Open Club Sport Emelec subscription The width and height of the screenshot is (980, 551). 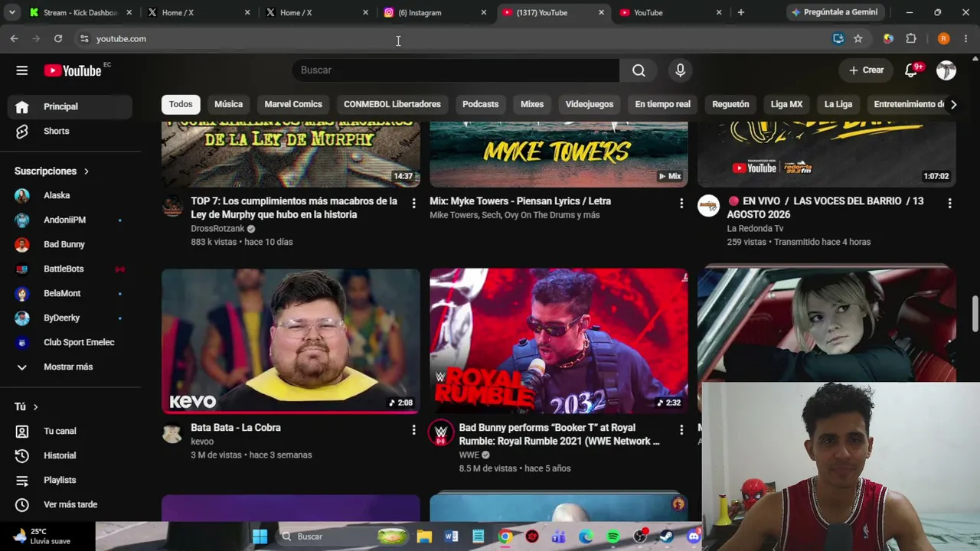[x=70, y=342]
